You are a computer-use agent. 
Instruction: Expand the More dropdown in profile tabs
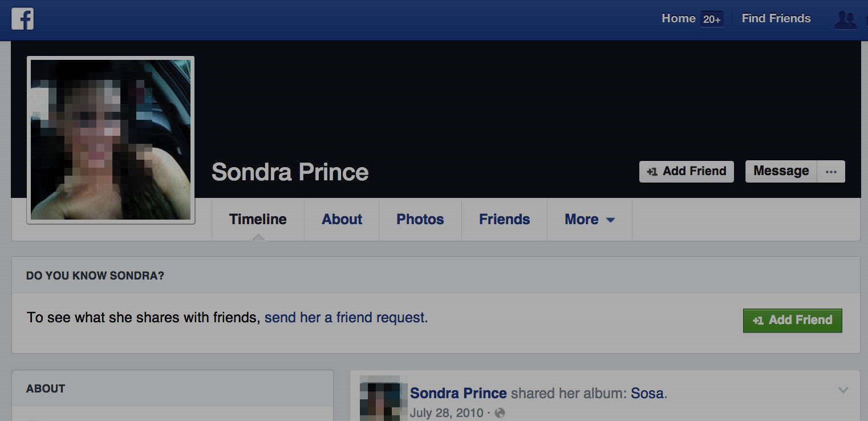coord(589,220)
